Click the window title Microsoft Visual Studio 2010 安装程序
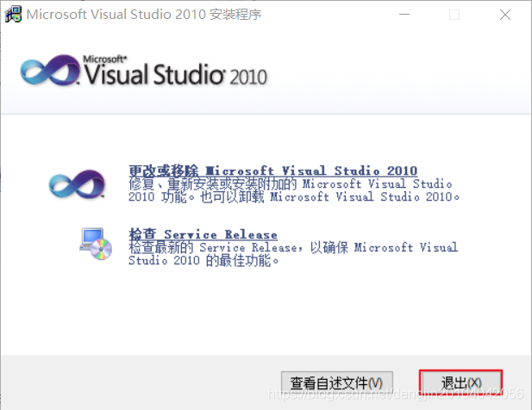 pos(144,15)
